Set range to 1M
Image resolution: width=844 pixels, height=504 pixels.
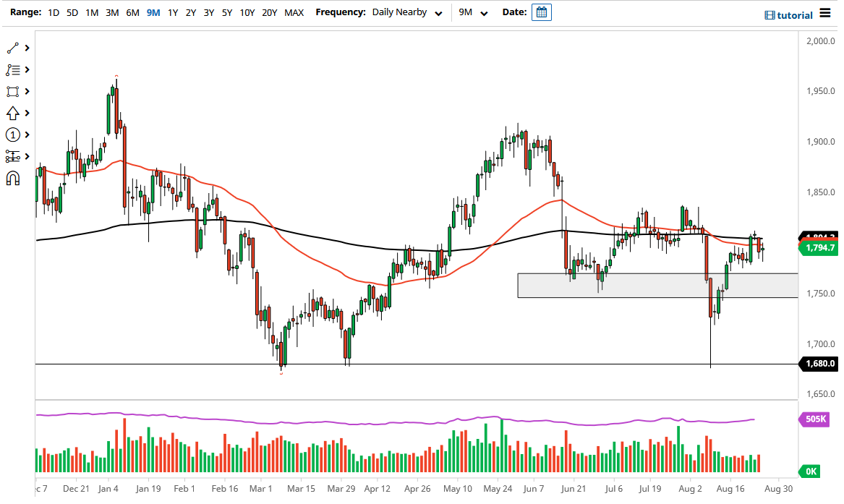(x=92, y=12)
